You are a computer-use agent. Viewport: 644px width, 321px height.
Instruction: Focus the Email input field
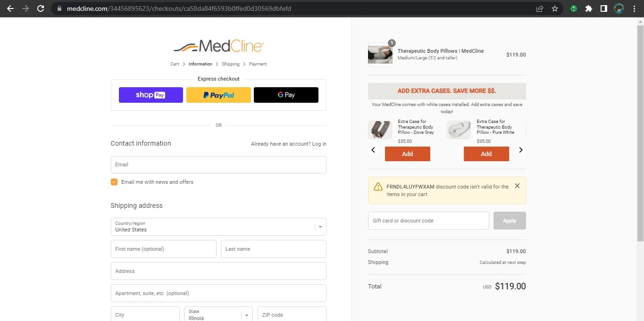(218, 165)
